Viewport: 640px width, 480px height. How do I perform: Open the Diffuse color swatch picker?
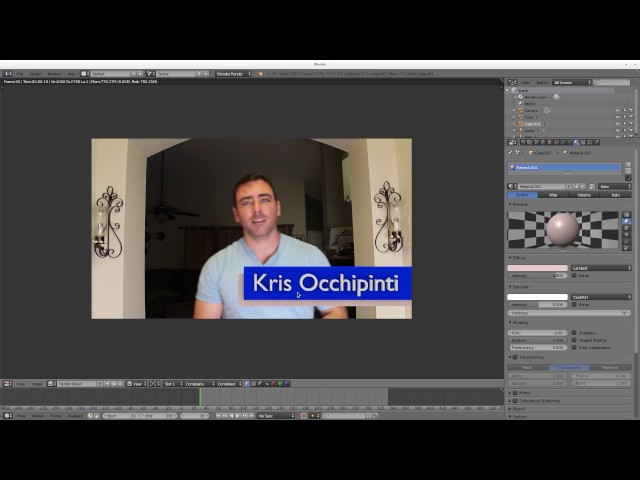click(537, 268)
